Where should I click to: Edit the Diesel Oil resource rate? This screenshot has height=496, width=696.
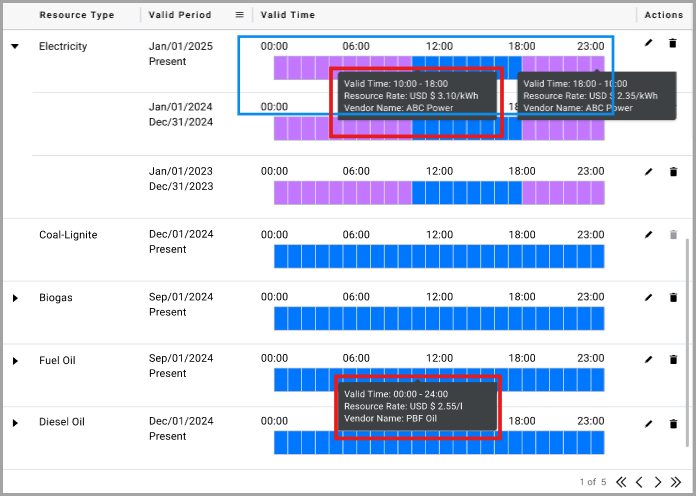click(649, 424)
